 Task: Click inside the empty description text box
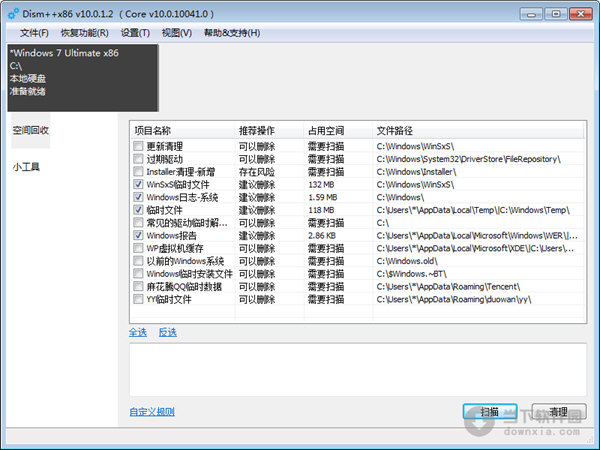[x=358, y=370]
